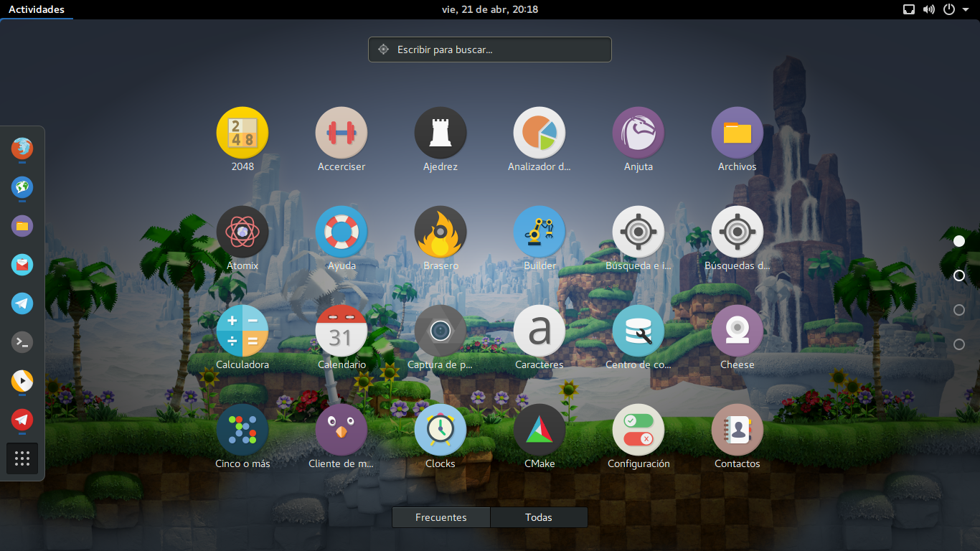Open the yellow media player in dock
The image size is (980, 551).
coord(22,381)
